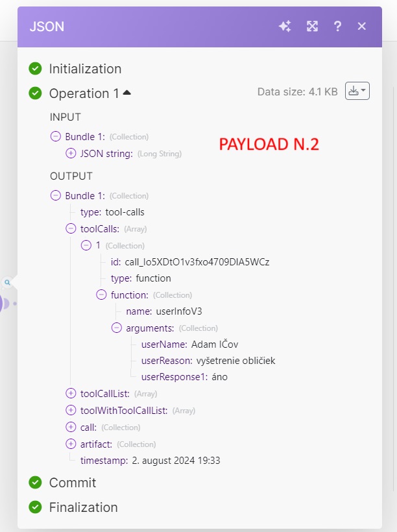Collapse the arguments collection
Viewport: 397px width, 532px height.
(x=117, y=328)
